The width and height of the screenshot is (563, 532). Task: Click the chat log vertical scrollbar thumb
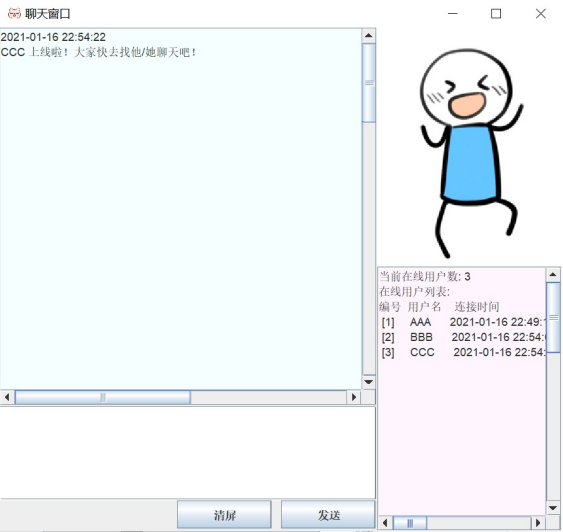tap(368, 83)
